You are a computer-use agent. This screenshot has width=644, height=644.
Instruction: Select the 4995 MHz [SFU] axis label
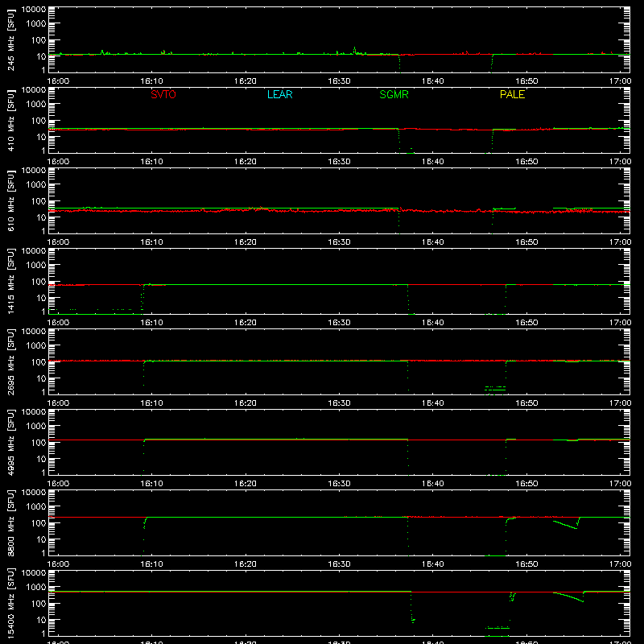click(10, 442)
